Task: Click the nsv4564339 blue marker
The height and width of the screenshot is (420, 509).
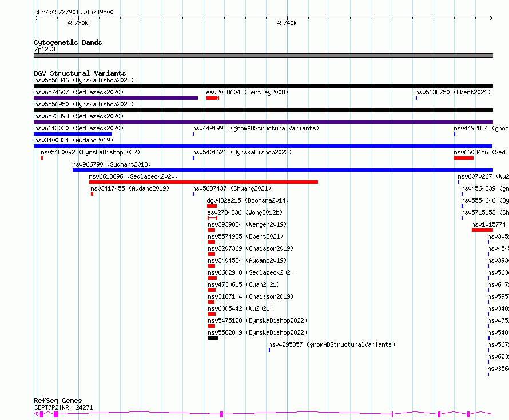Action: (x=462, y=194)
